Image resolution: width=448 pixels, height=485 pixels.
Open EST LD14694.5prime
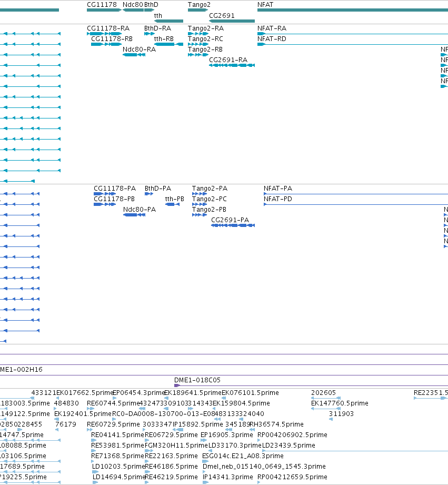pos(119,477)
